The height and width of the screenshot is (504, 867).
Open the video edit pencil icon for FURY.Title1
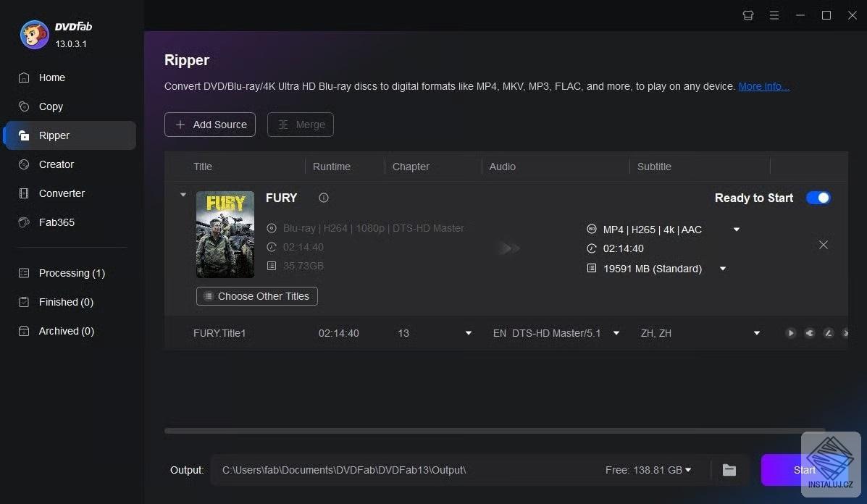pos(829,332)
